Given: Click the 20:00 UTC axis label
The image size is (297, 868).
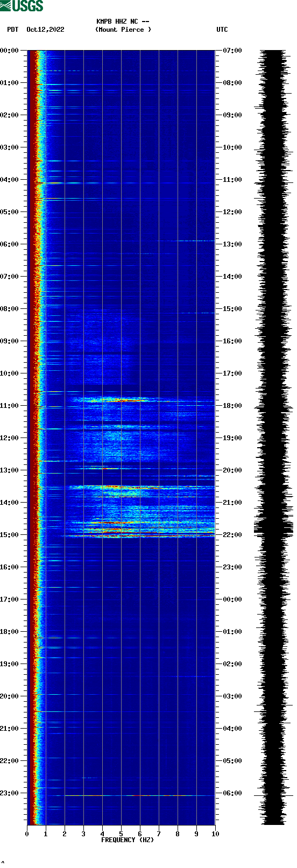Looking at the screenshot, I should coord(232,470).
